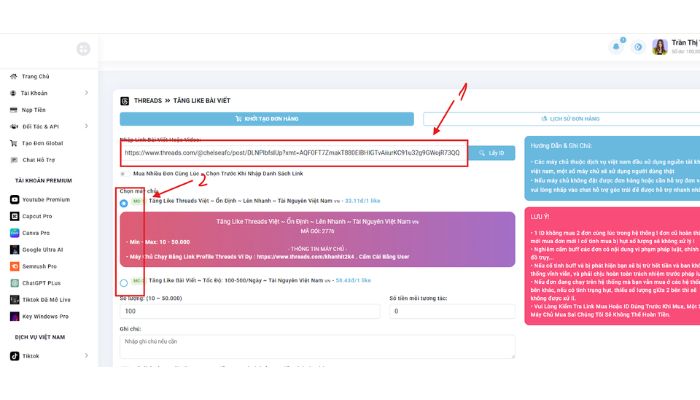700x400 pixels.
Task: Open the Canva Pro icon
Action: pos(15,233)
